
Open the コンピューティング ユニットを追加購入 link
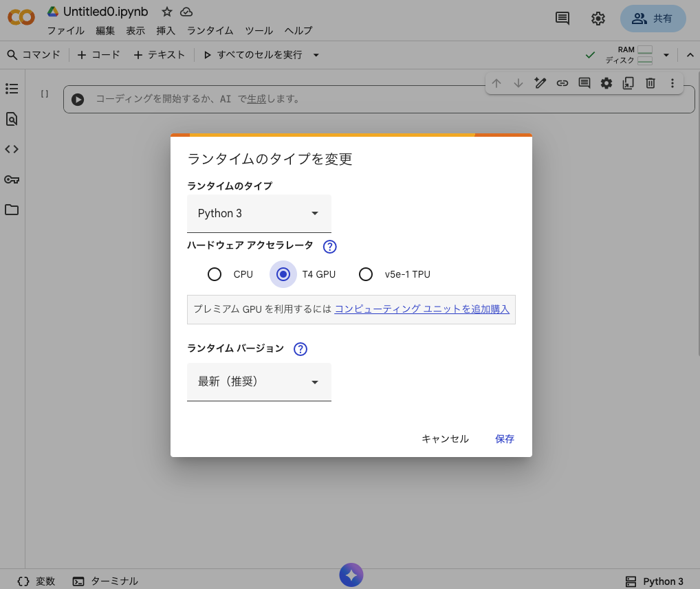[422, 309]
